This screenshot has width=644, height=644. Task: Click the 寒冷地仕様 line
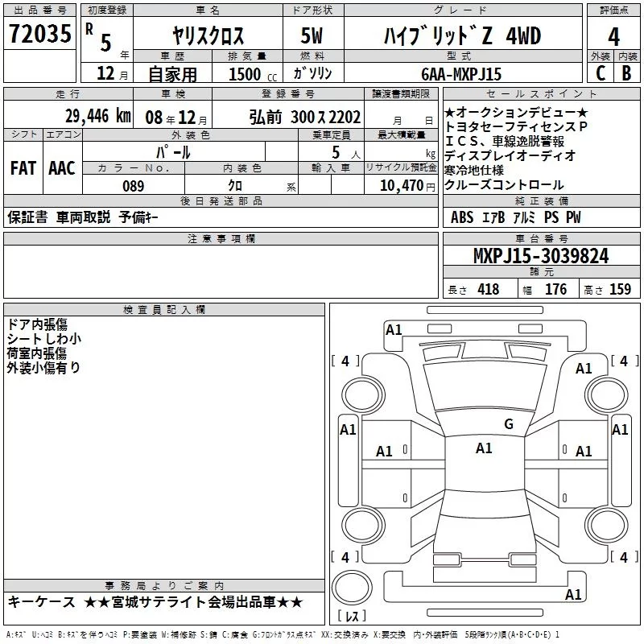click(473, 170)
